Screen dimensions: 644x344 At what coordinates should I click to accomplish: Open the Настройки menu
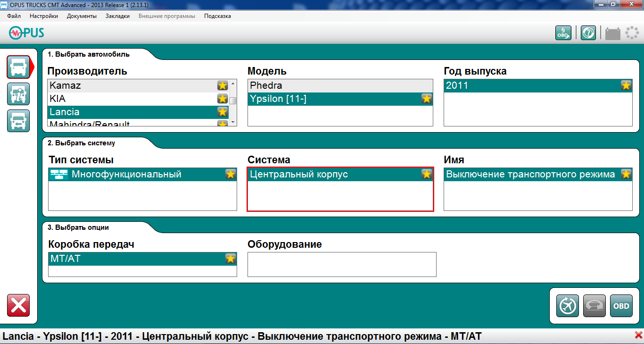[x=44, y=16]
